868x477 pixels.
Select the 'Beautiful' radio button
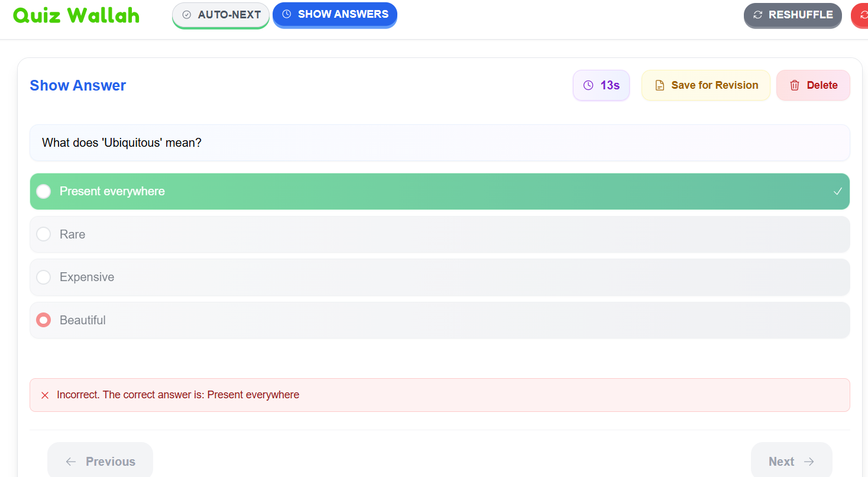click(x=44, y=320)
